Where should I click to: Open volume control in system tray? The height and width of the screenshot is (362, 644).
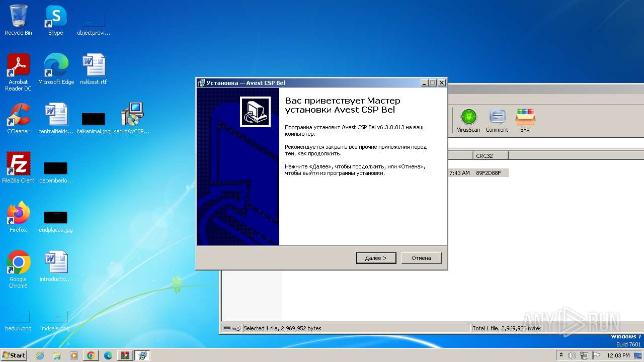coord(572,355)
